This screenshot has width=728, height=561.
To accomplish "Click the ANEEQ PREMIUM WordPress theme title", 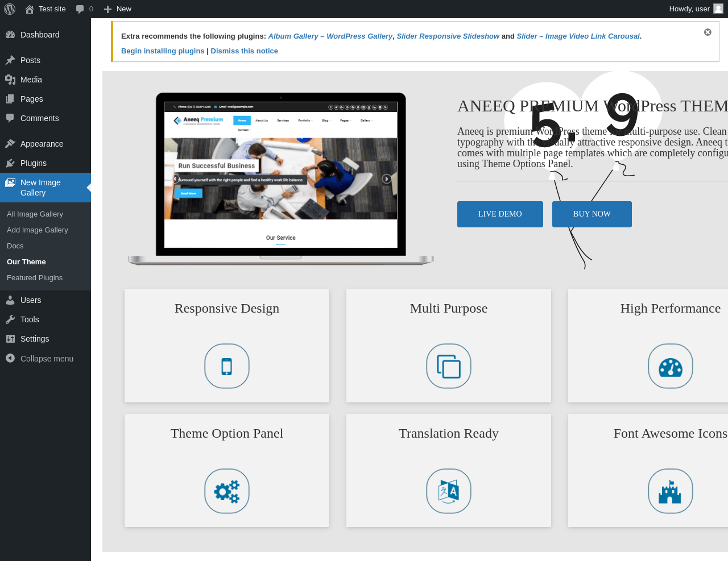I will tap(593, 106).
